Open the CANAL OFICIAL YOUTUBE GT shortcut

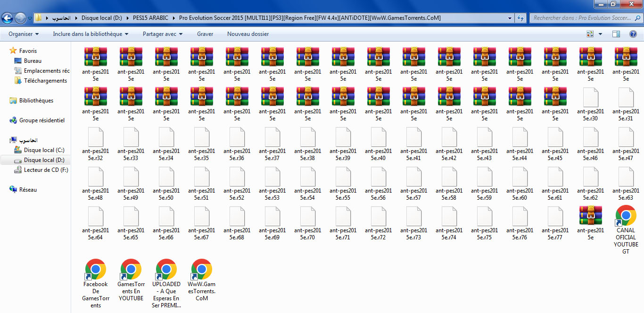tap(626, 216)
